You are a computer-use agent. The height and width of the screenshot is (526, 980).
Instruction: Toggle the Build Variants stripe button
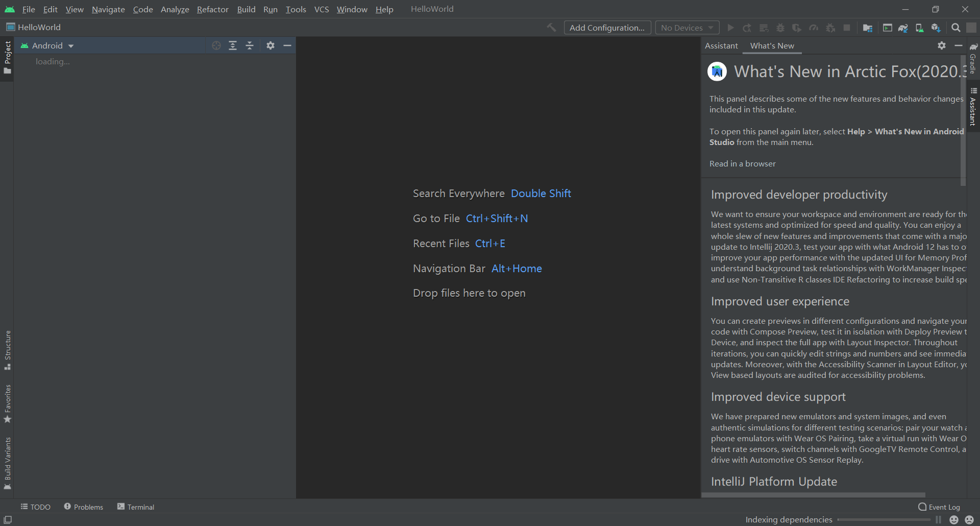pyautogui.click(x=7, y=463)
